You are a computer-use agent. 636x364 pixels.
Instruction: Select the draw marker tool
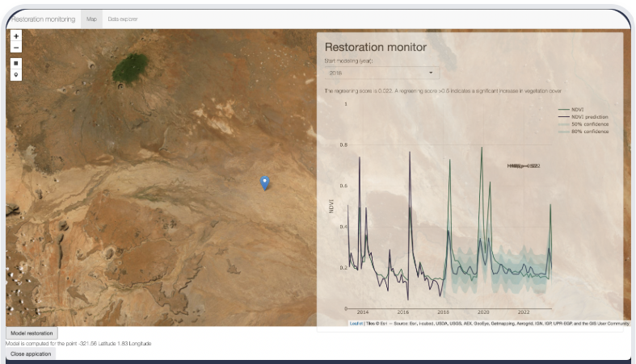(16, 74)
